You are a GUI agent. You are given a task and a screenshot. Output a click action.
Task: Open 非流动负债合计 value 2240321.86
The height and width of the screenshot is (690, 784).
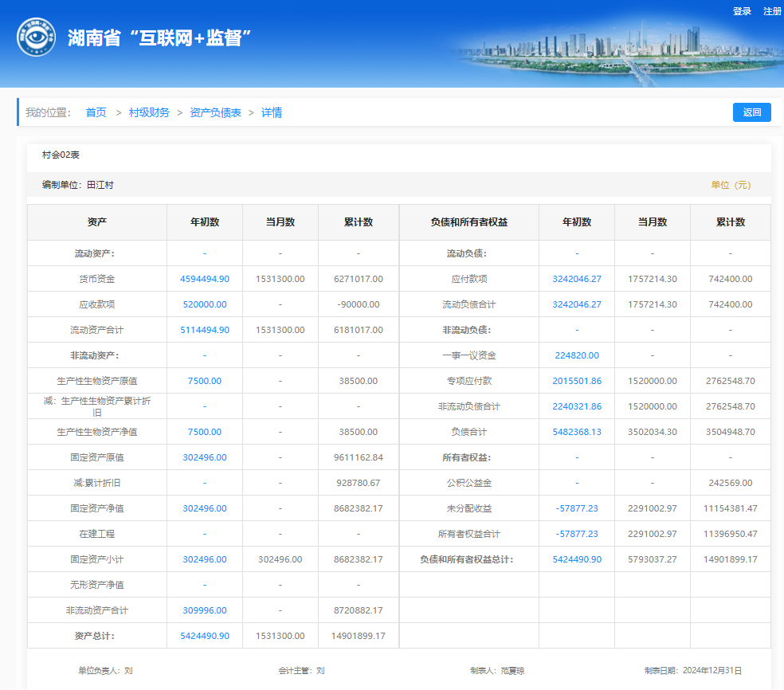577,406
